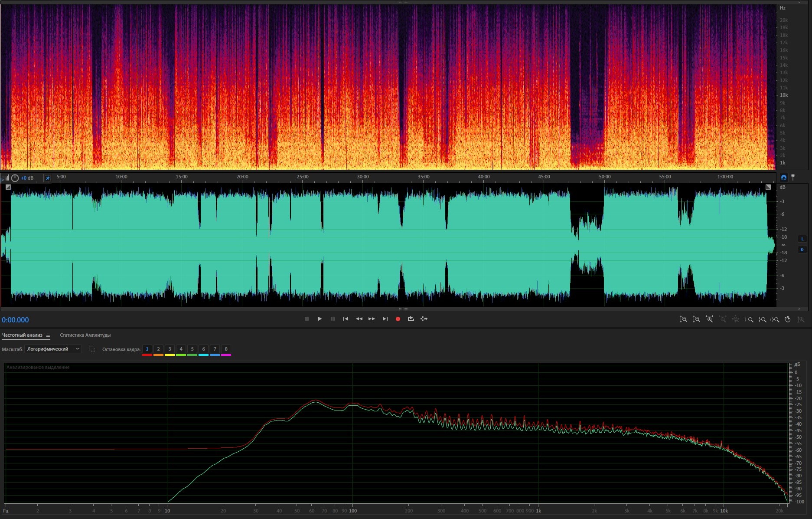Viewport: 812px width, 519px height.
Task: Click zoom to in-point icon
Action: coord(749,319)
